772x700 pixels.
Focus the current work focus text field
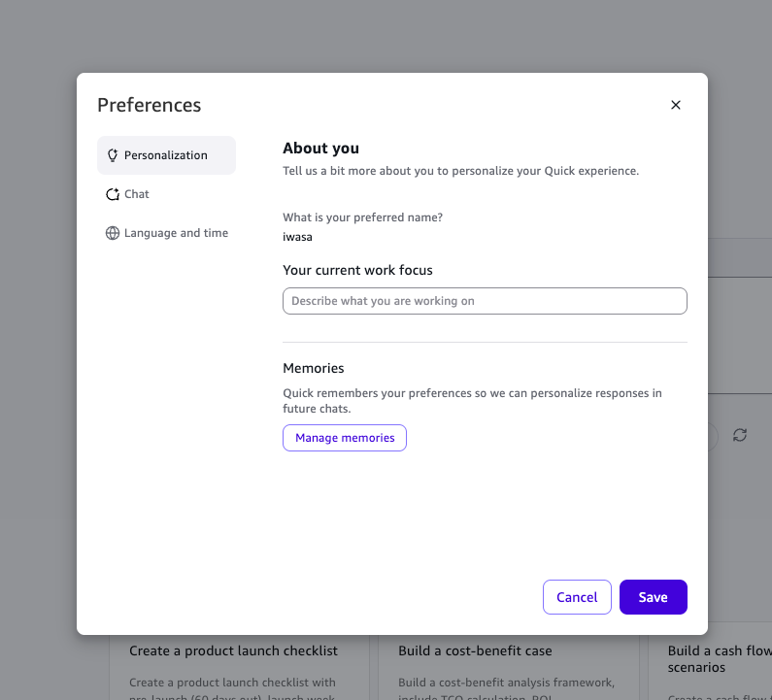pos(485,301)
